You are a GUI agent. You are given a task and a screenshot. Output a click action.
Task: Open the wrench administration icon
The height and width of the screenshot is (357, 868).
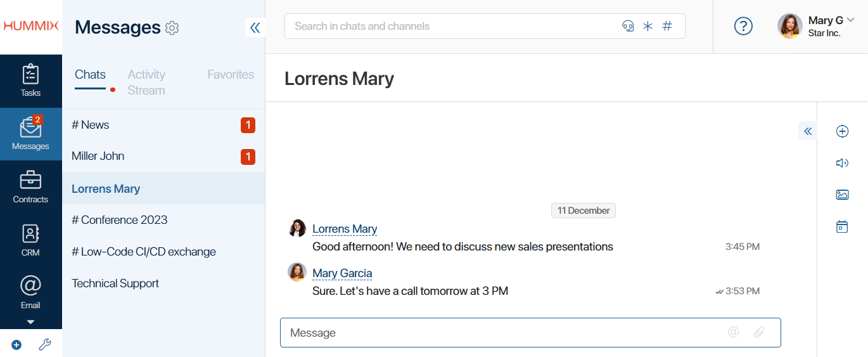[x=45, y=345]
